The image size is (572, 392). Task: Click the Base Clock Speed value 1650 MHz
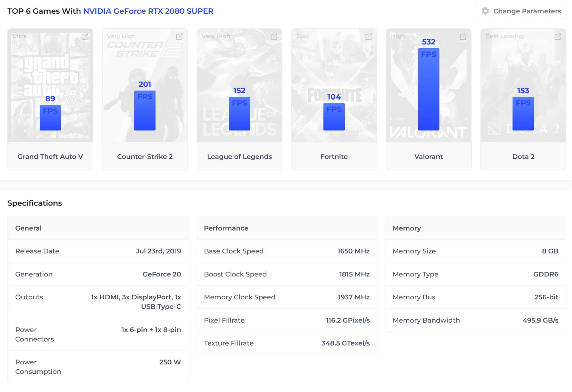354,251
